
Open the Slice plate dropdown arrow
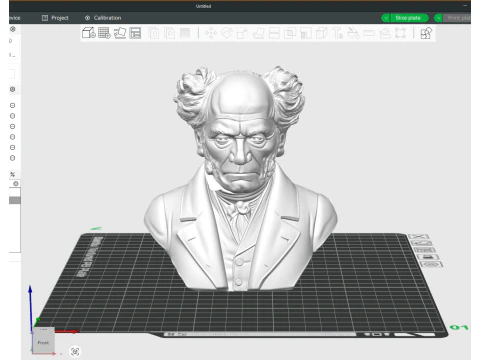click(385, 18)
